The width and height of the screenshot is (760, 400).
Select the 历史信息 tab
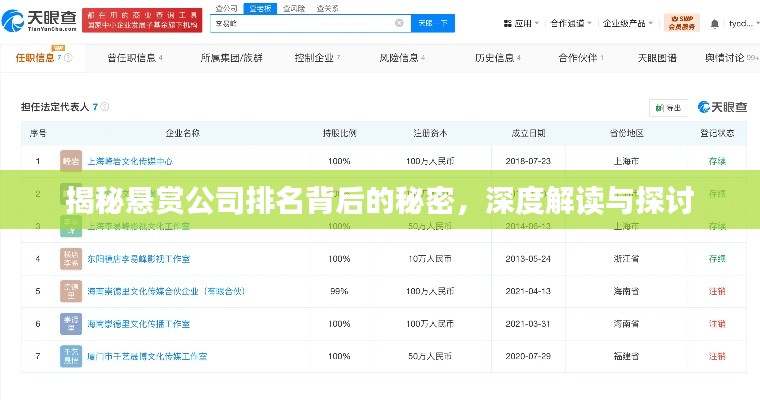coord(497,58)
